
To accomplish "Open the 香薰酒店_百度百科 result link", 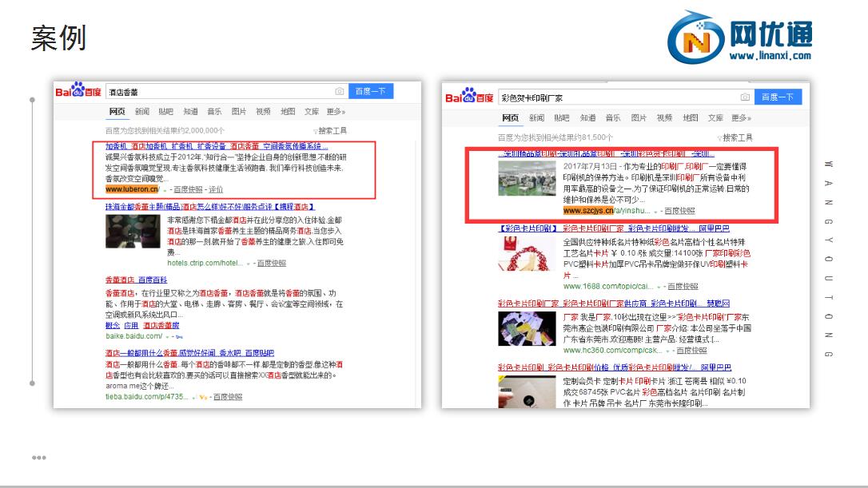I will [x=136, y=280].
